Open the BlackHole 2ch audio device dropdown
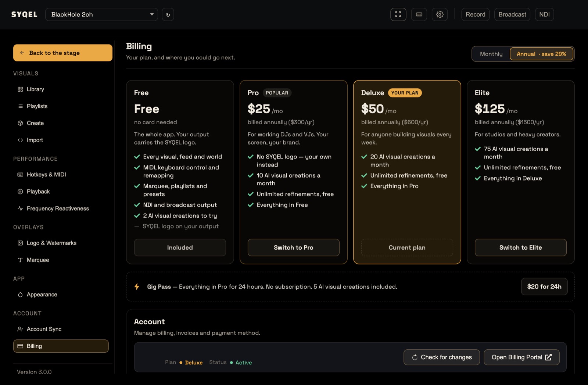This screenshot has height=385, width=588. 101,14
